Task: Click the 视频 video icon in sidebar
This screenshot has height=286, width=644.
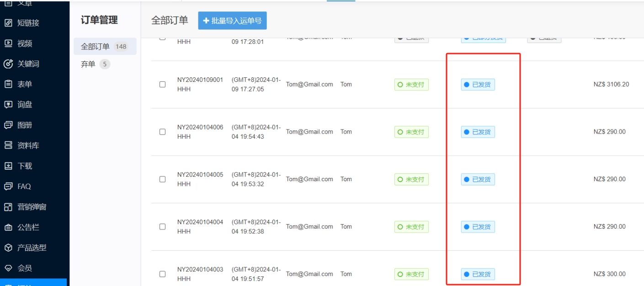Action: click(8, 43)
